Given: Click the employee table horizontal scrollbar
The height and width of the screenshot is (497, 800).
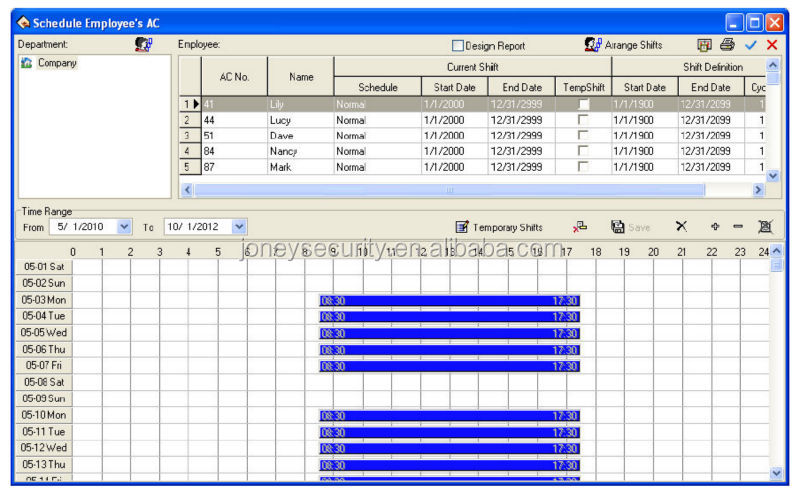Looking at the screenshot, I should (450, 189).
